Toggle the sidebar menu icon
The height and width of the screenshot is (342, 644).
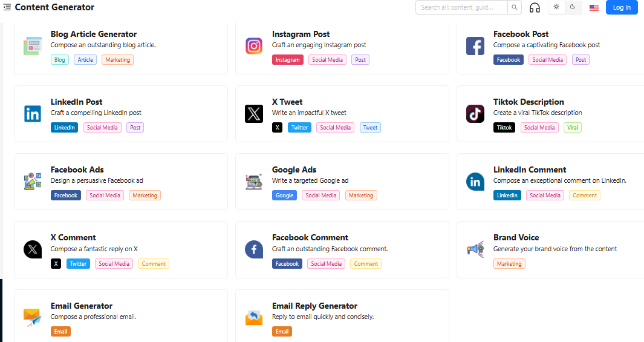7,7
